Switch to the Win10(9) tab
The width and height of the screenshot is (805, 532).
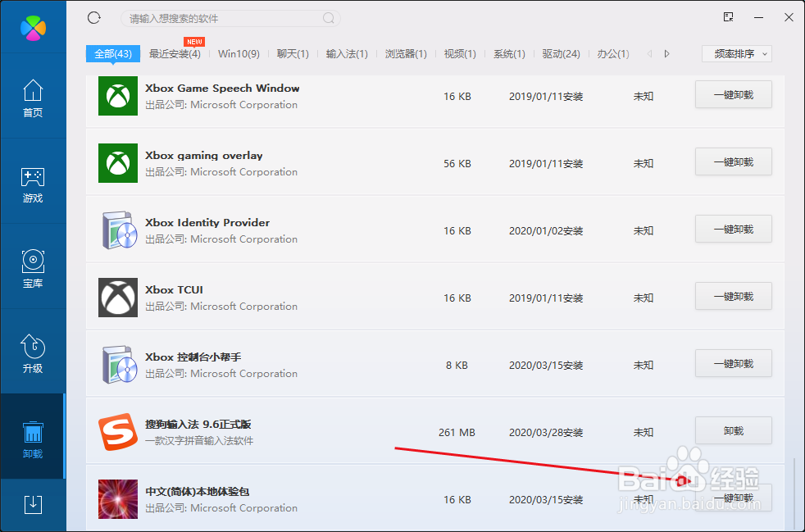[239, 53]
